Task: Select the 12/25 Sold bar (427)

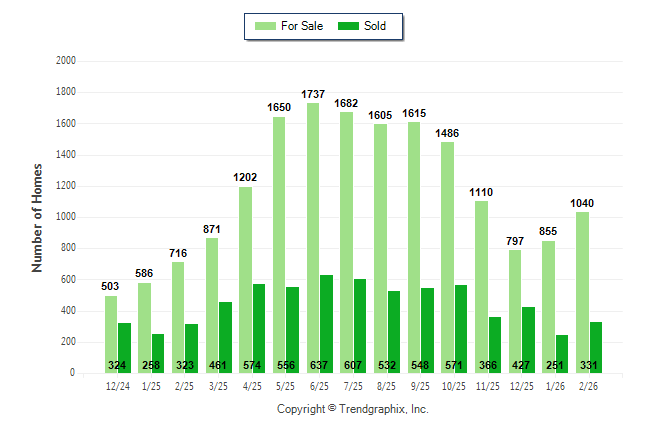Action: coord(528,339)
